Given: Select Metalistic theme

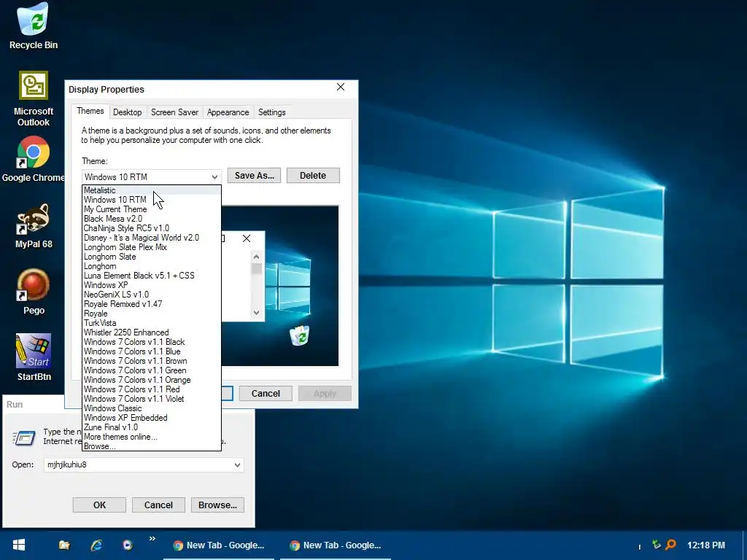Looking at the screenshot, I should (152, 190).
